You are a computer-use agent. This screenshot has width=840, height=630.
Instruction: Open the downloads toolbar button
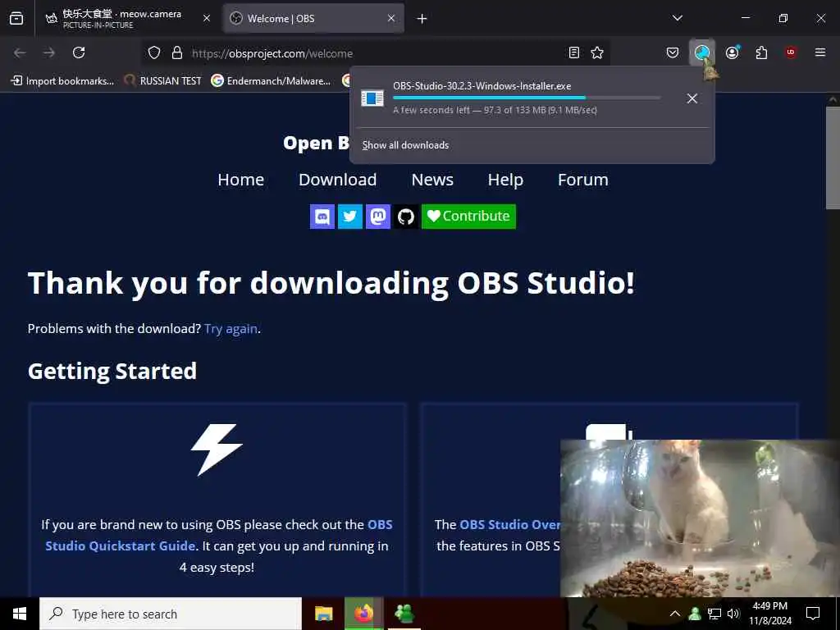702,52
